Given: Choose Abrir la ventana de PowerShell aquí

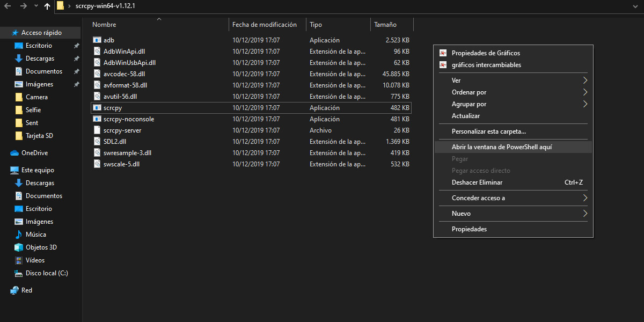Looking at the screenshot, I should click(x=502, y=147).
